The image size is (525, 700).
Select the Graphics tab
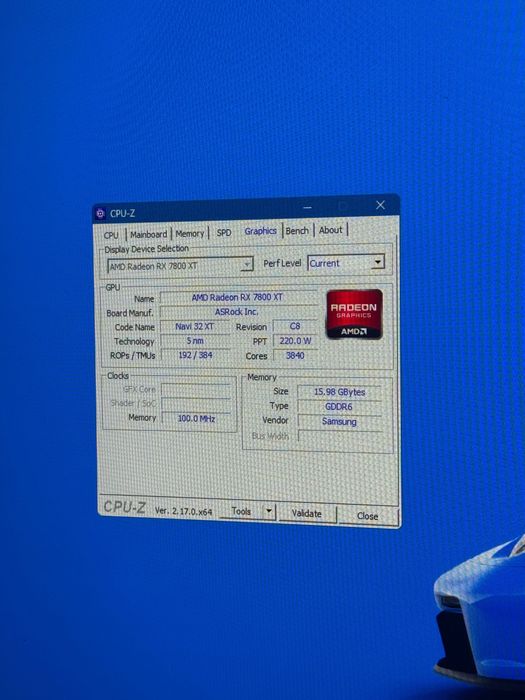pos(260,231)
